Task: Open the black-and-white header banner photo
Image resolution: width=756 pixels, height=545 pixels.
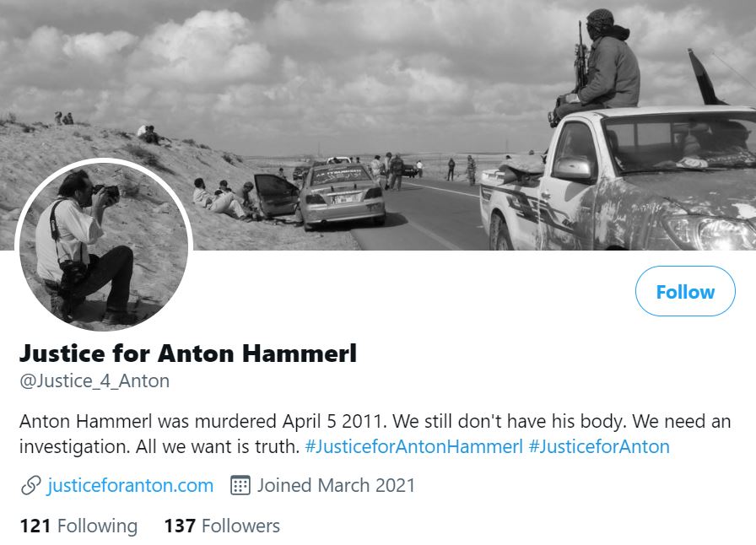Action: (378, 125)
